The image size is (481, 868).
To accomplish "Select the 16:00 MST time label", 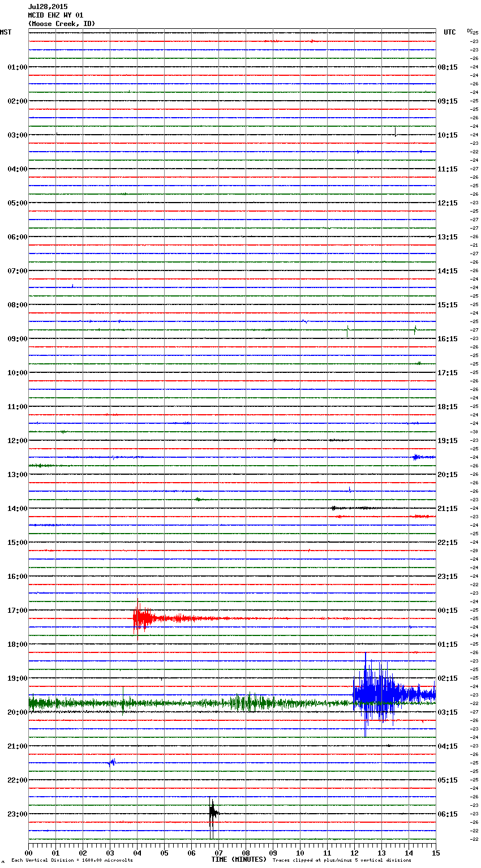I will [x=17, y=576].
